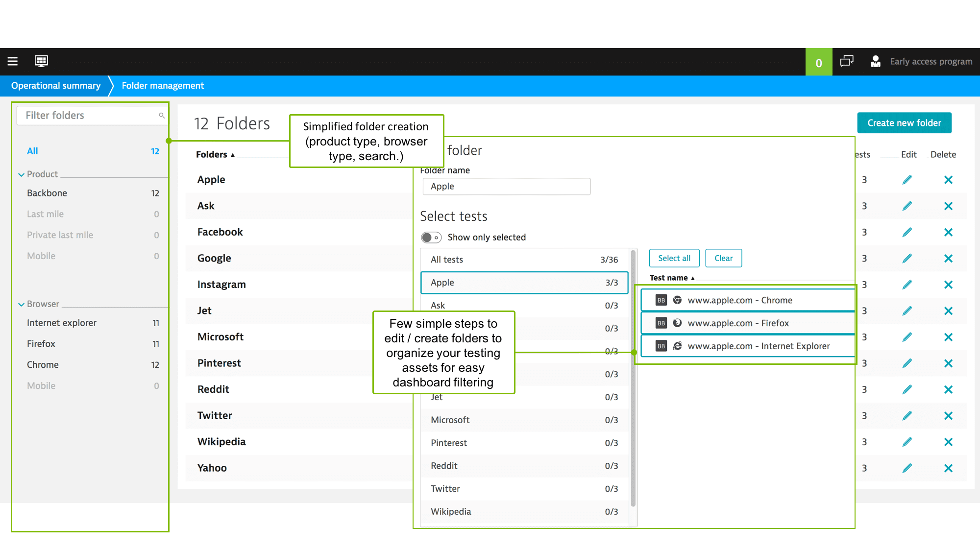Select the Twitter row in tests list
980x551 pixels.
tap(524, 489)
